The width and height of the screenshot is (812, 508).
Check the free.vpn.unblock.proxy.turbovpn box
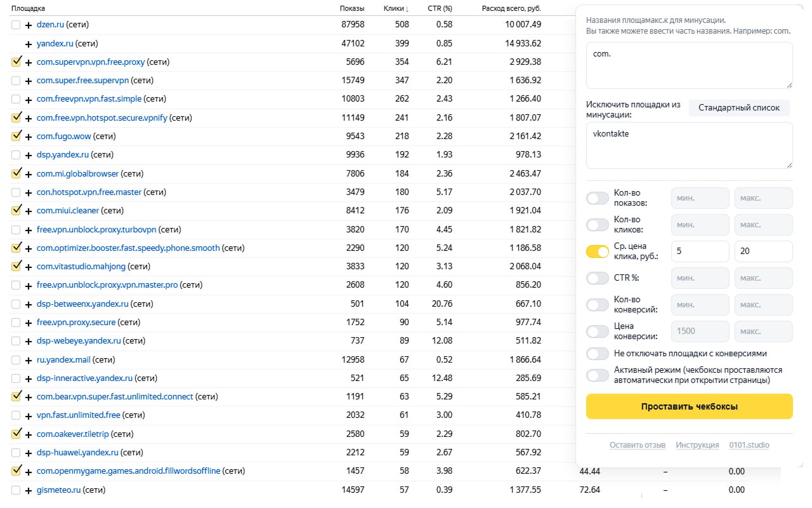point(16,230)
